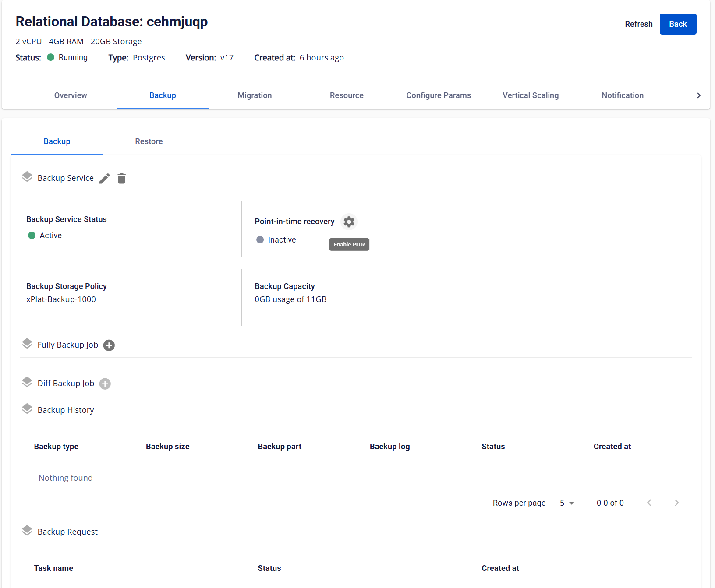Screen dimensions: 715x588
Task: Click the layers icon beside Backup Request
Action: tap(27, 531)
